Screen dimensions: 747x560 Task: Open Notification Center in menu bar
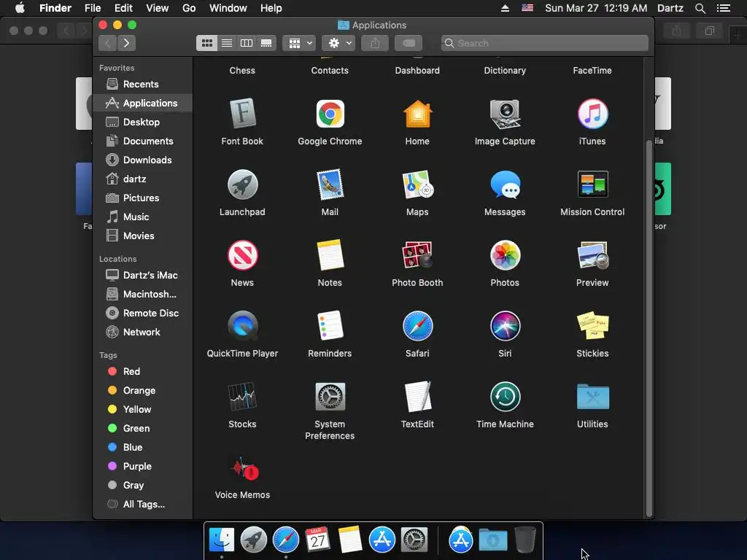[x=724, y=8]
